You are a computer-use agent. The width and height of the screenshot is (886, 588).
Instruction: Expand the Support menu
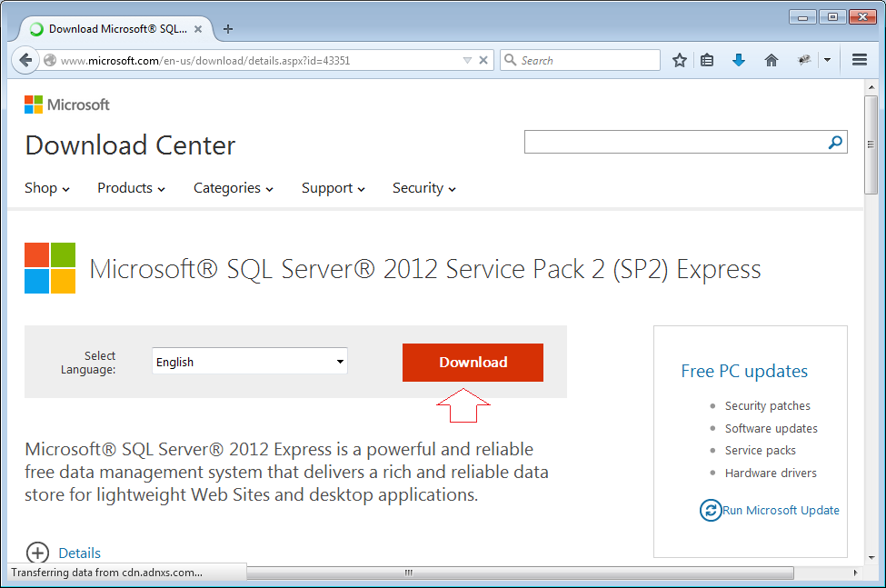(333, 188)
